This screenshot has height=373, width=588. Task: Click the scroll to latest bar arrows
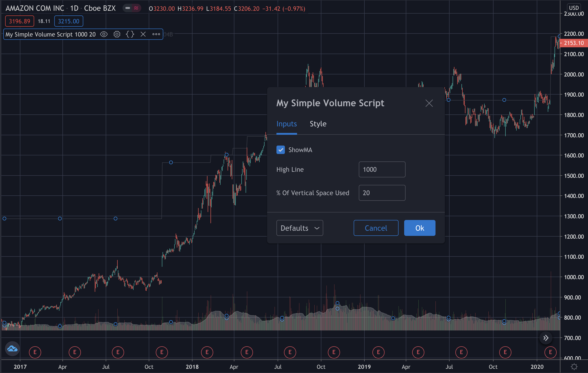[x=546, y=338]
